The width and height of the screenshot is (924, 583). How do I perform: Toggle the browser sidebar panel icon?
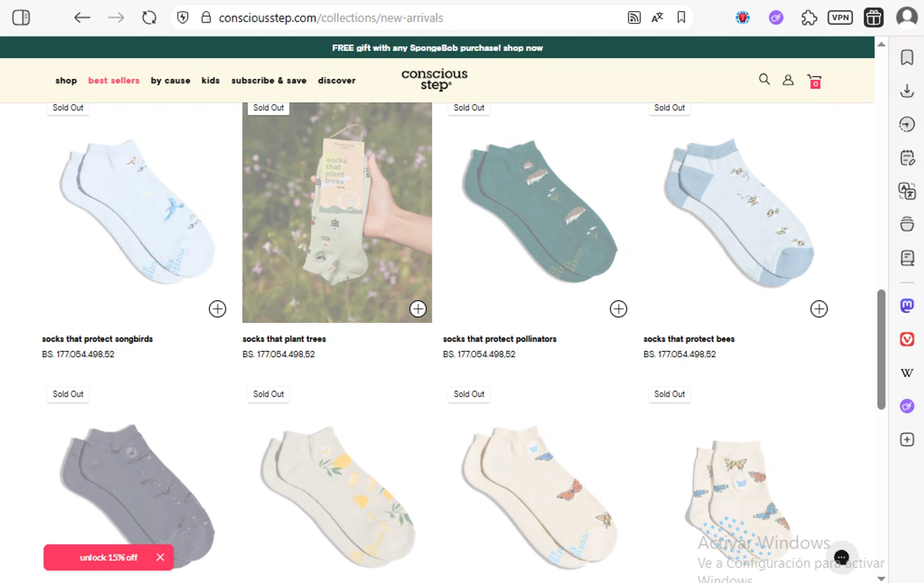(21, 17)
